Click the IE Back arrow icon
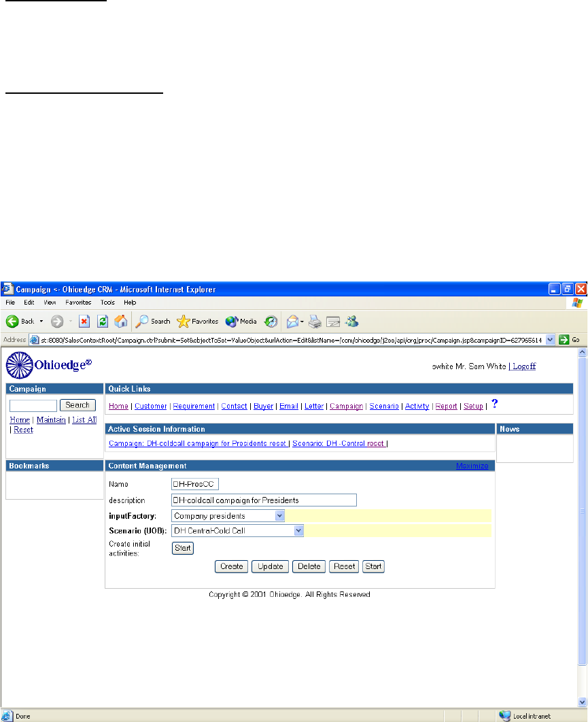 12,321
